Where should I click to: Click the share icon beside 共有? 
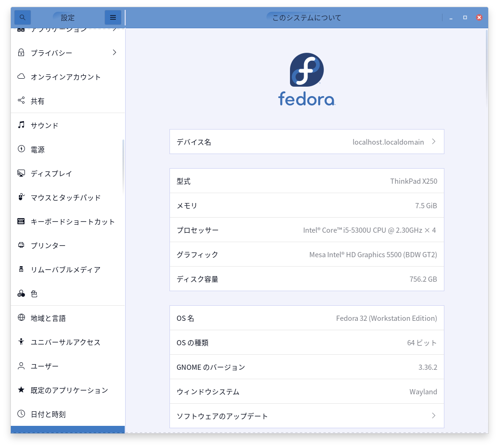(x=21, y=101)
